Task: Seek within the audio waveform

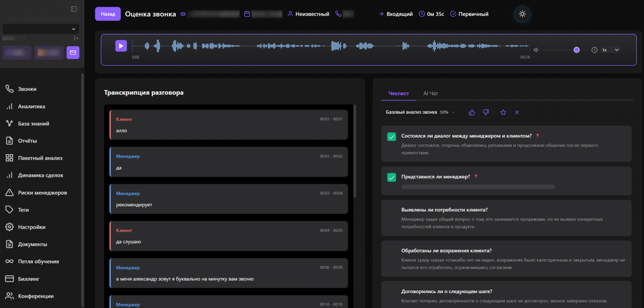Action: (330, 46)
